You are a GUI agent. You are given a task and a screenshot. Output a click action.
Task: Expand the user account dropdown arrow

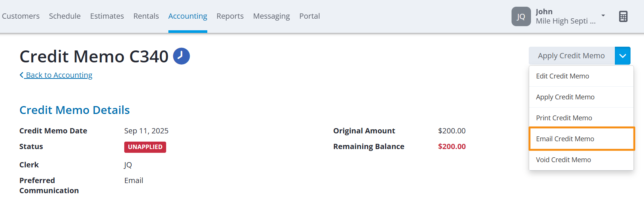[x=603, y=15]
